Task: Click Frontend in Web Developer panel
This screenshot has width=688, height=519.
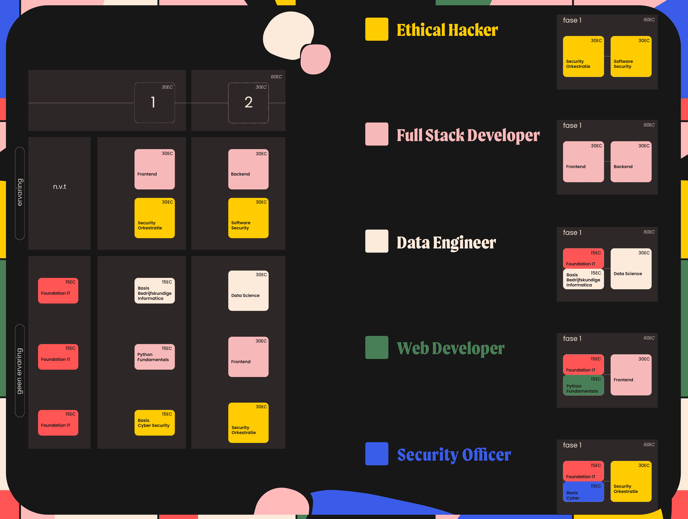Action: (631, 375)
